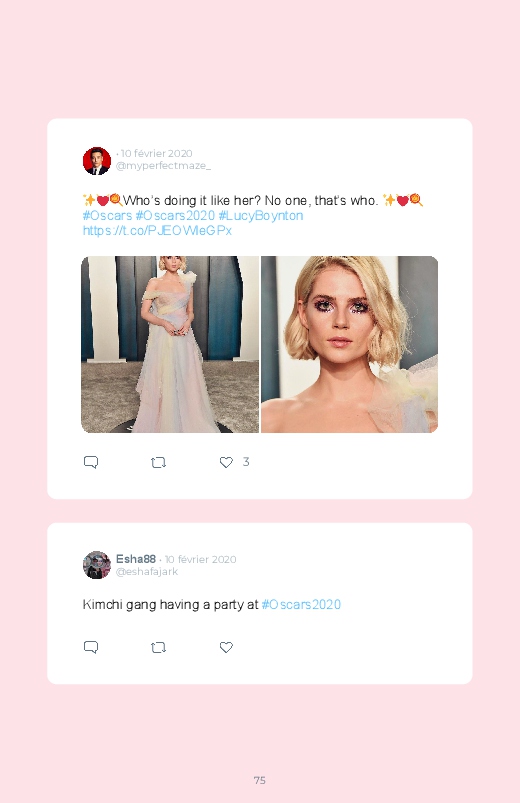Open the close-up portrait photo
520x803 pixels.
(349, 344)
